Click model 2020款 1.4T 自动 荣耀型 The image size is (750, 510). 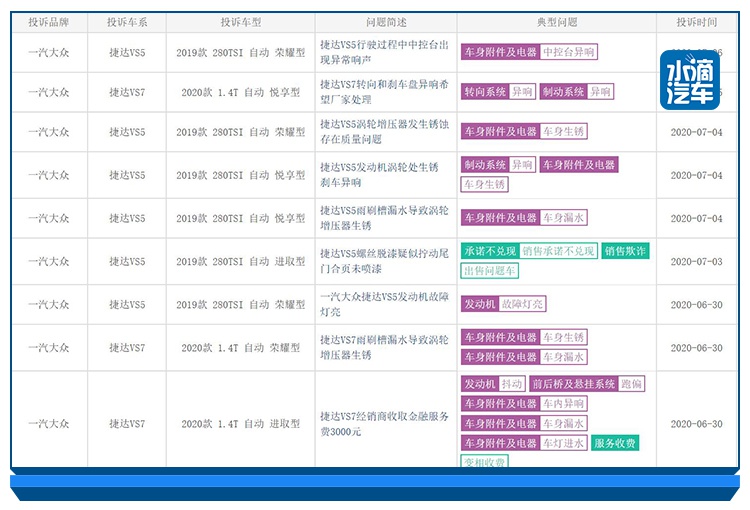(241, 347)
